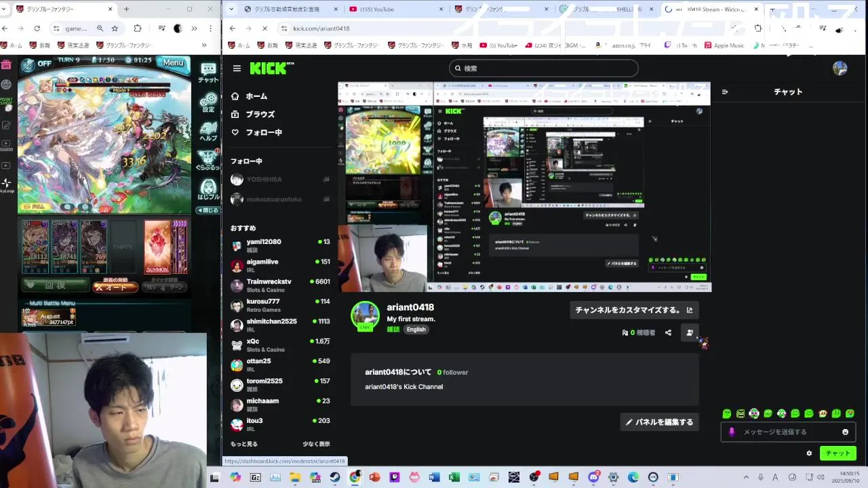Open chat settings gear icon
The width and height of the screenshot is (868, 488).
tap(809, 453)
